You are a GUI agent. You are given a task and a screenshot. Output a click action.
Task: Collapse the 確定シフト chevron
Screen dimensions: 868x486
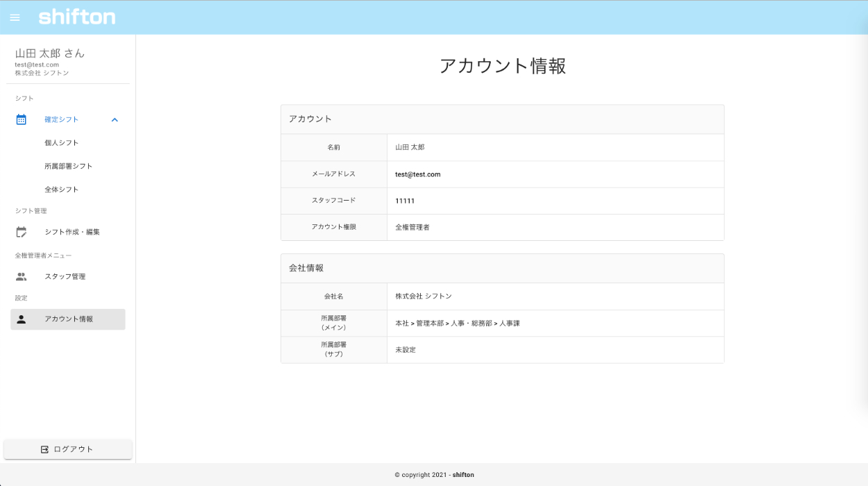click(115, 119)
